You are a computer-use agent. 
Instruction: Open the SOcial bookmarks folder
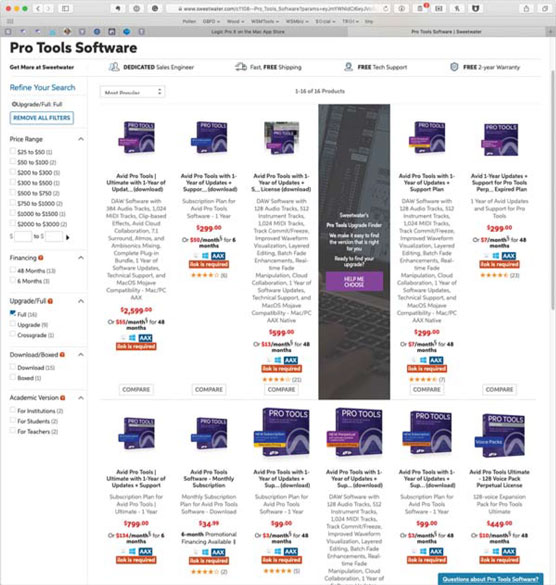click(325, 21)
